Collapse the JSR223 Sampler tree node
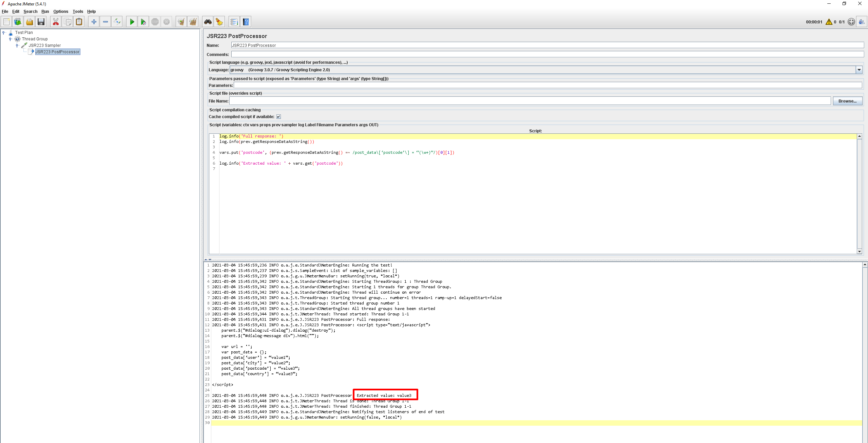868x443 pixels. tap(17, 45)
